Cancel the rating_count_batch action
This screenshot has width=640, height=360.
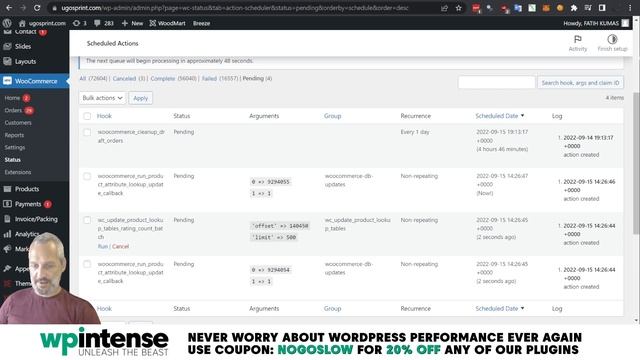[x=120, y=247]
